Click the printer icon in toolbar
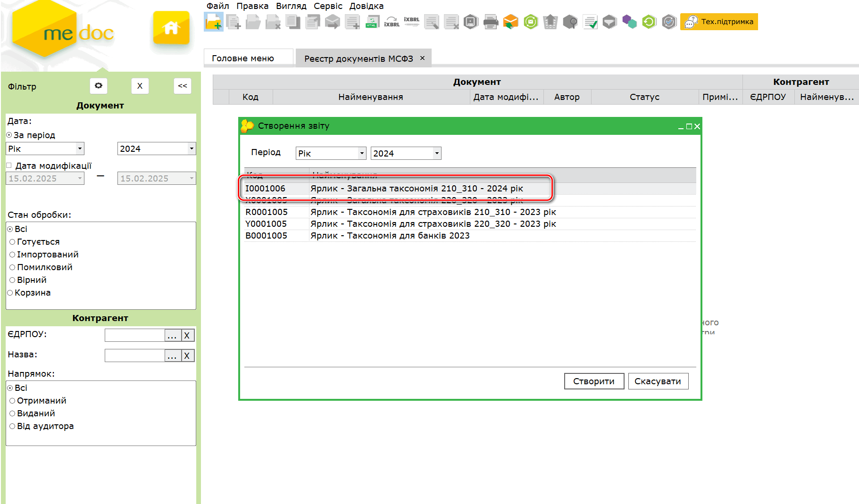This screenshot has height=504, width=859. (x=491, y=22)
